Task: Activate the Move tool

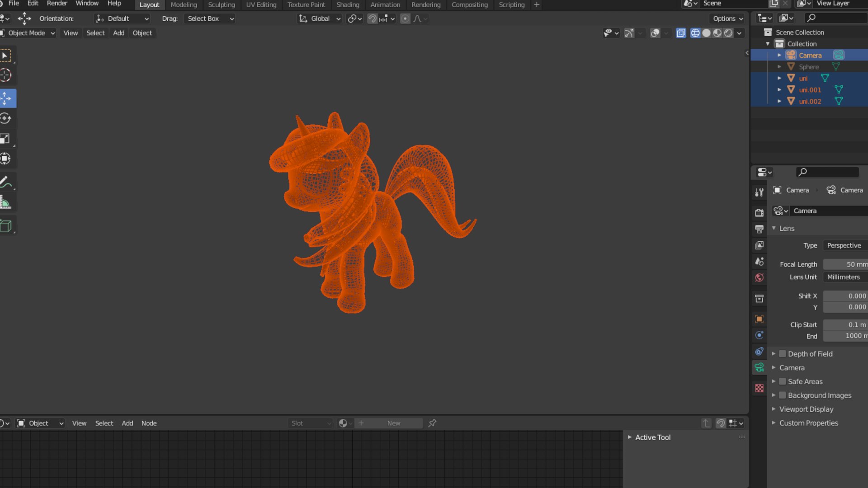Action: [6, 98]
